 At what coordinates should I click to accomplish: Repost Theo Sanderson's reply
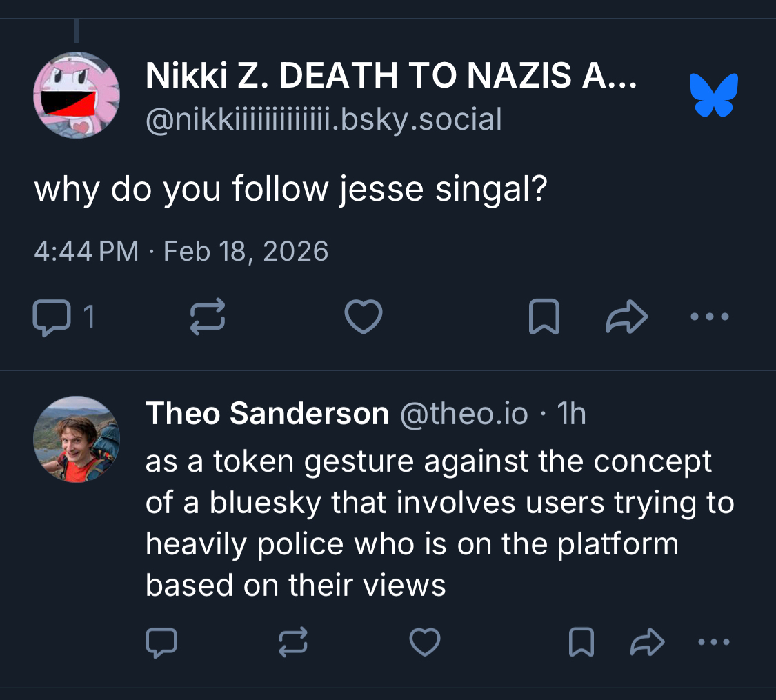(x=292, y=643)
